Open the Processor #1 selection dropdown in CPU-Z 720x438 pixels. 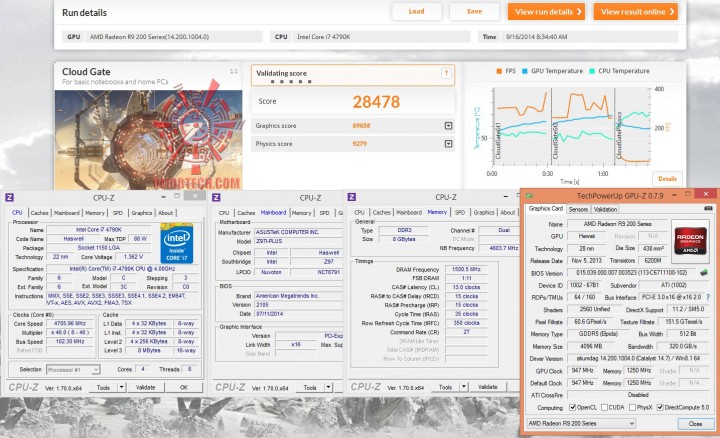click(73, 370)
